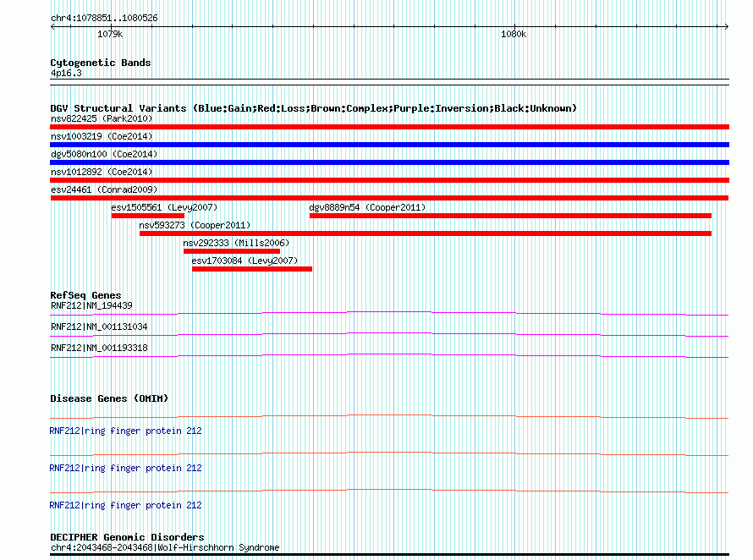Open the nsv1012892 (Coe2014) variant label
753x560 pixels.
[102, 172]
